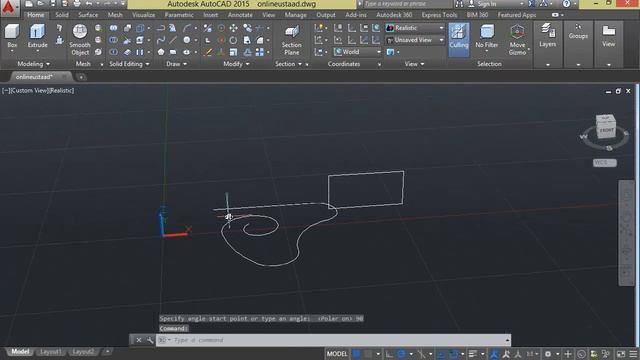Open the Annotate ribbon tab
The image size is (640, 360).
240,15
